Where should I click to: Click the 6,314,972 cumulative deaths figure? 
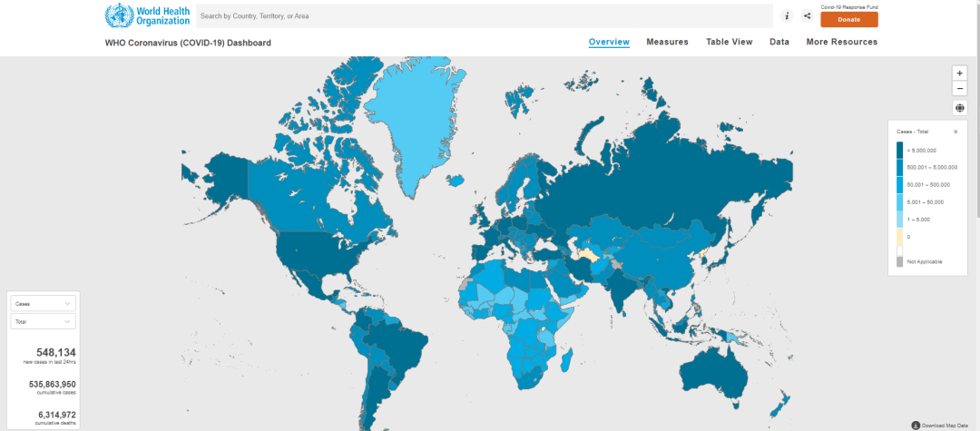[x=57, y=414]
